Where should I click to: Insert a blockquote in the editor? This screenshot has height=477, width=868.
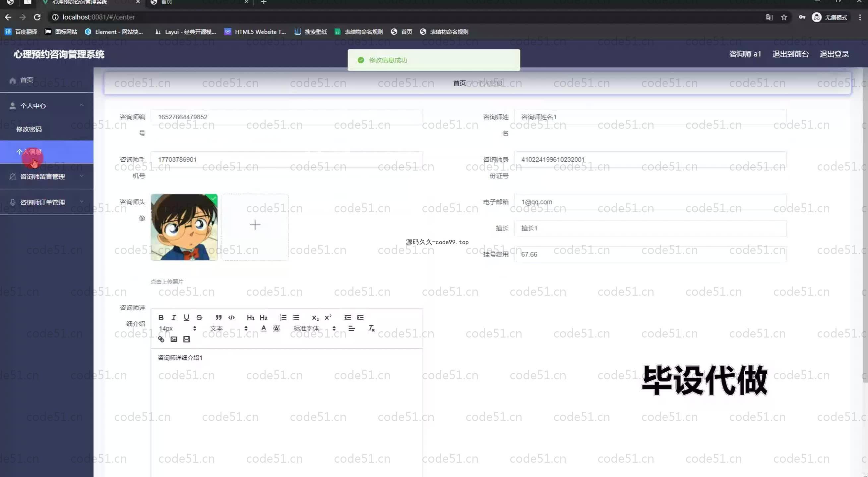[x=219, y=317]
